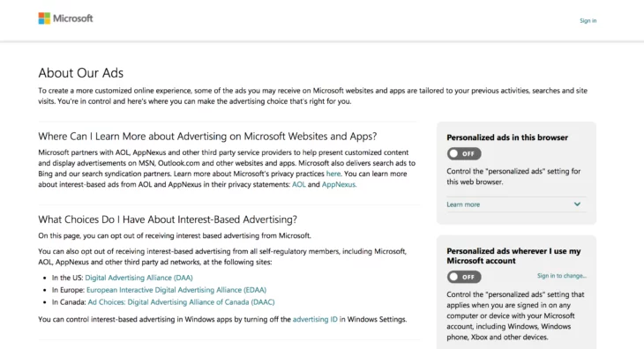Click the About Our Ads heading
Viewport: 644px width, 349px height.
coord(81,73)
